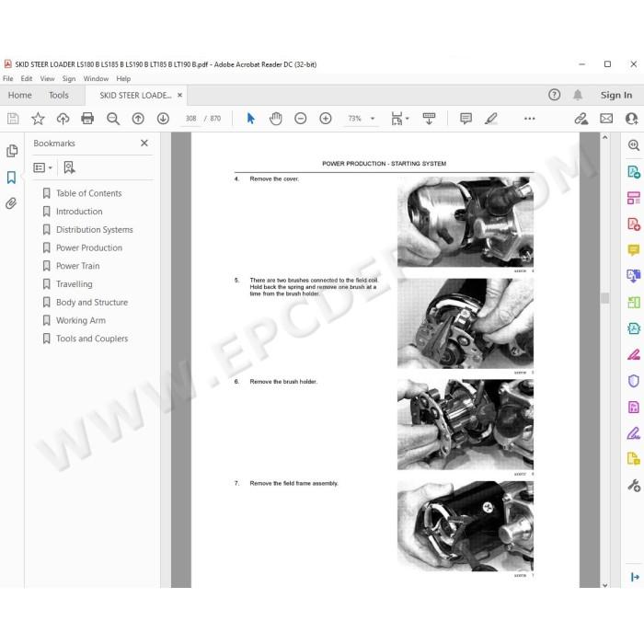Open the help question mark icon
Screen dimensions: 644x644
[x=554, y=95]
